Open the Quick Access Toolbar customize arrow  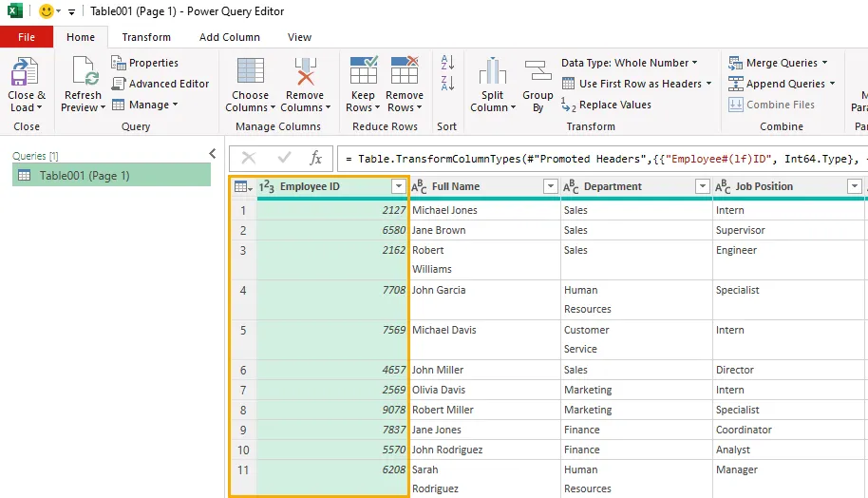(71, 11)
